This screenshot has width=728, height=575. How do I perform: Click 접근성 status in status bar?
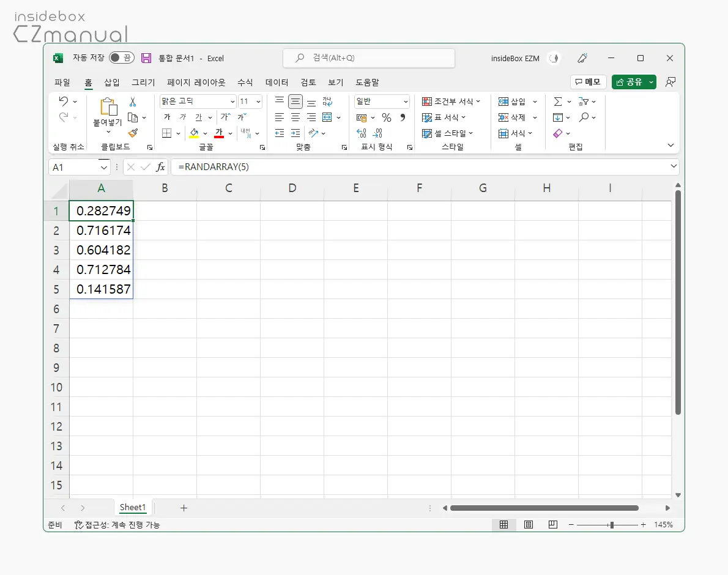tap(117, 525)
